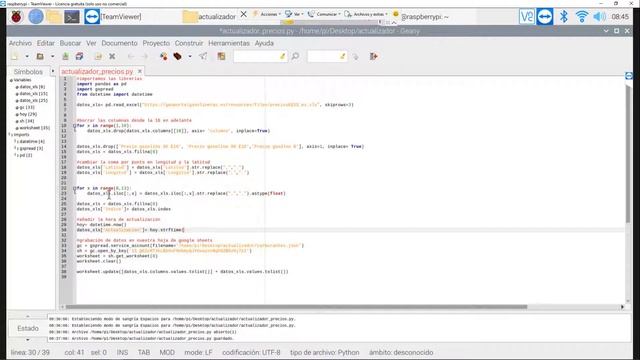Click the quit Geany toolbar icon
The image size is (640, 360).
tap(373, 56)
